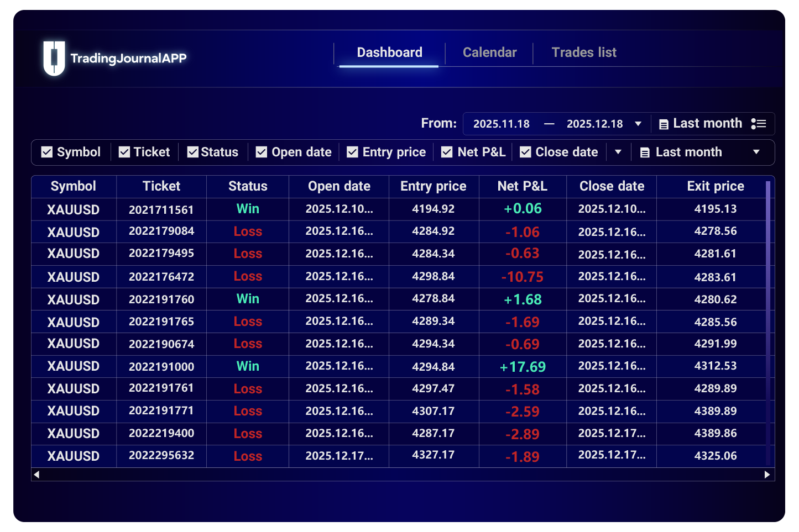This screenshot has height=532, width=799.
Task: Uncheck the Close date column checkbox
Action: coord(525,152)
